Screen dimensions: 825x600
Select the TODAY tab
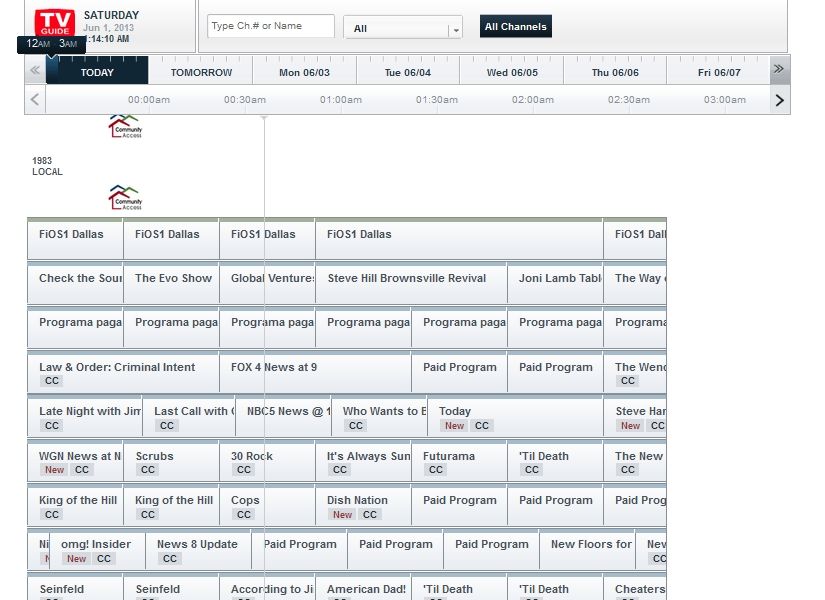point(97,73)
